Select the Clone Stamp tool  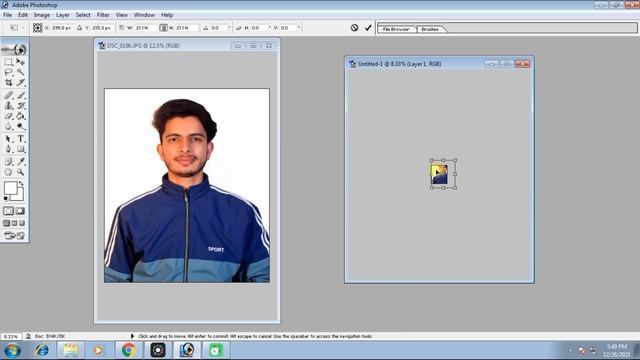[9, 106]
